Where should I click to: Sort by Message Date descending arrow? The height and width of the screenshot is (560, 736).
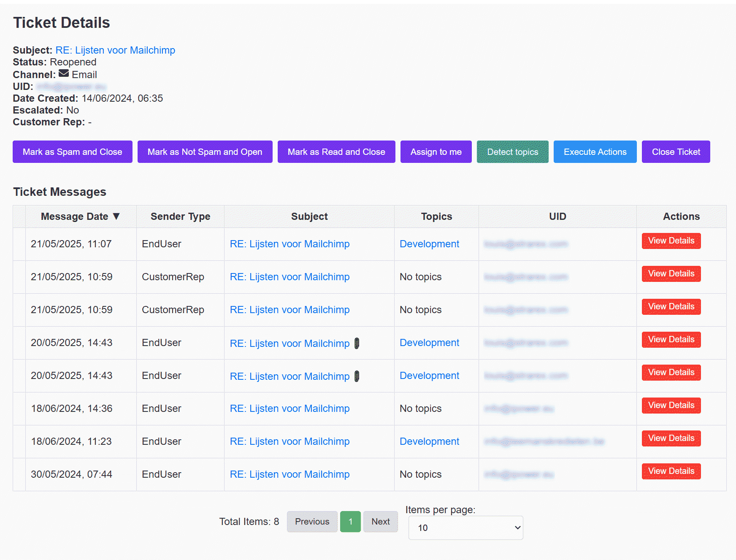[116, 216]
